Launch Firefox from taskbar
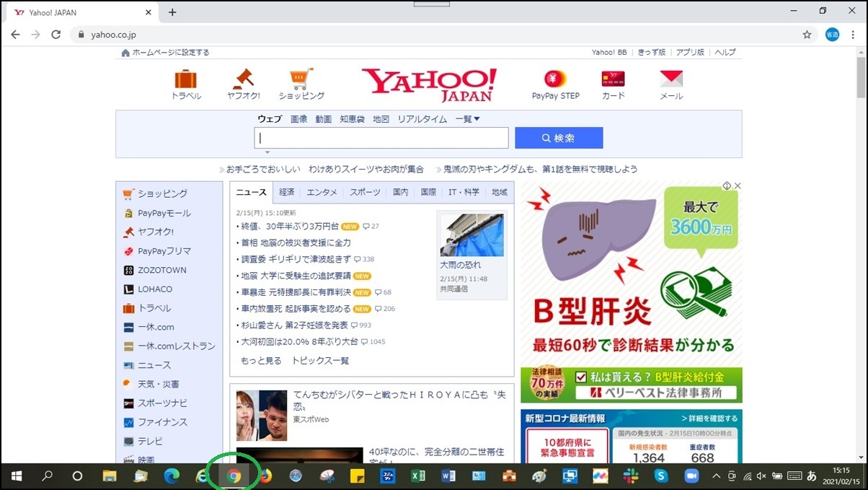868x490 pixels. [x=265, y=476]
